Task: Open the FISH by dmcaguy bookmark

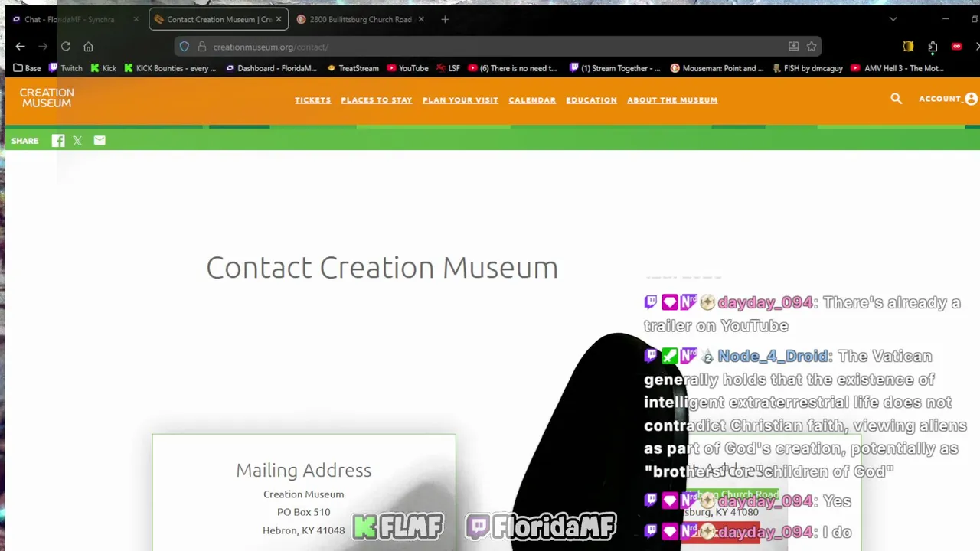Action: tap(808, 68)
